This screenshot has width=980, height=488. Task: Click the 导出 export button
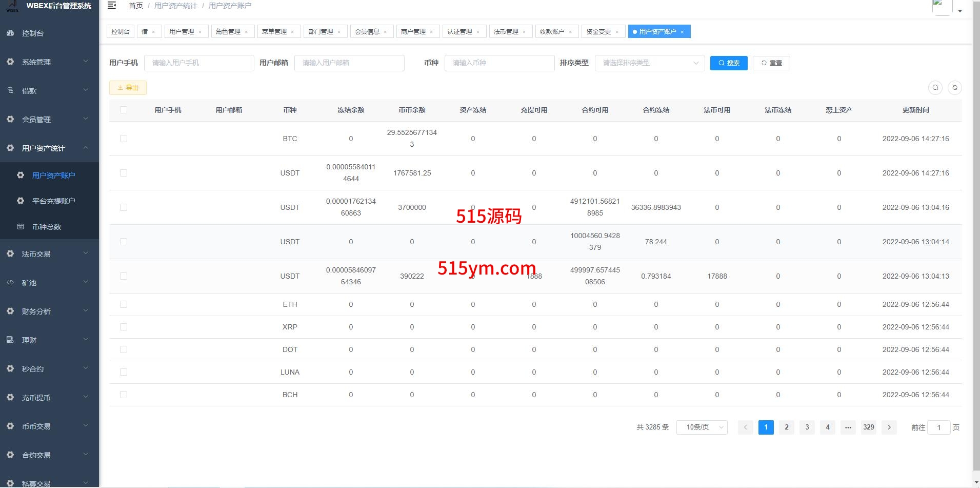point(128,88)
